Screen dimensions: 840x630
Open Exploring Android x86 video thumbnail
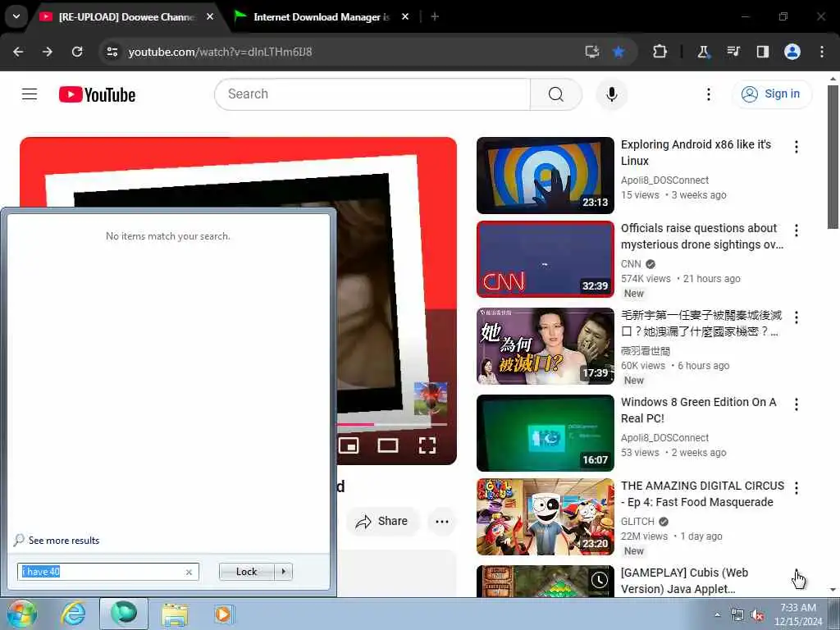(x=546, y=176)
